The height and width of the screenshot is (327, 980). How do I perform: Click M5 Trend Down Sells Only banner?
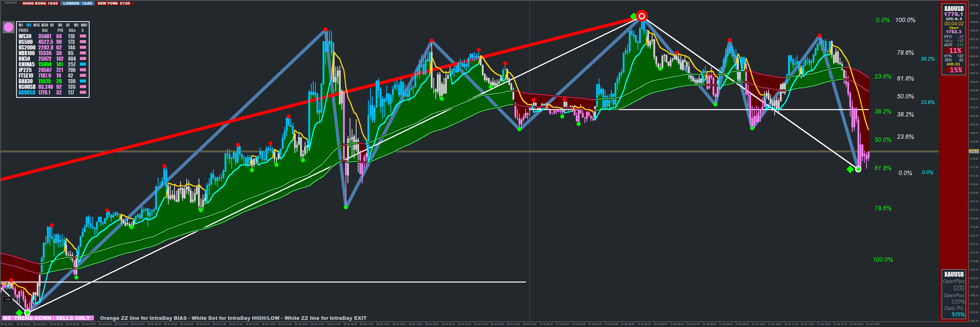(x=48, y=318)
